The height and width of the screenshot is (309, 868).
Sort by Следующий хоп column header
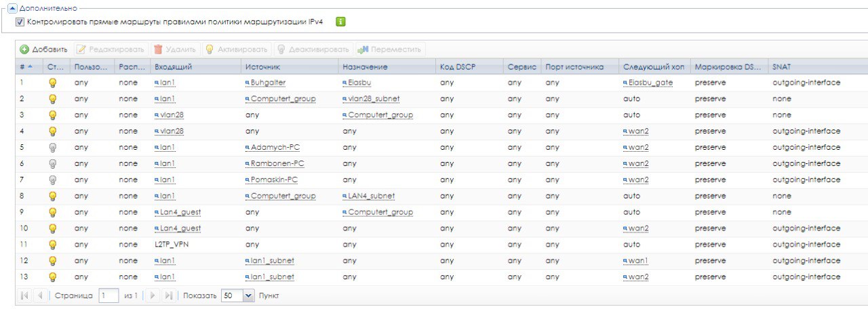[654, 67]
